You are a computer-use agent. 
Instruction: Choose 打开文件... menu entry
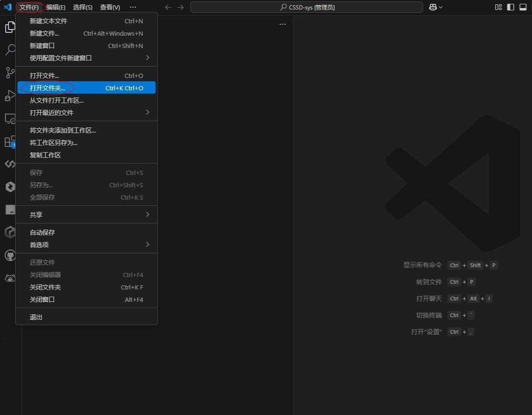click(87, 76)
